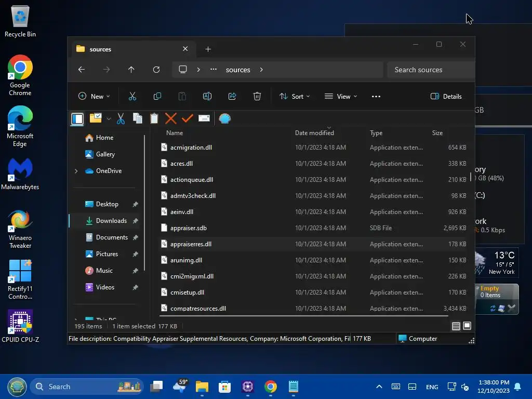Refresh the sources folder view

[x=156, y=70]
